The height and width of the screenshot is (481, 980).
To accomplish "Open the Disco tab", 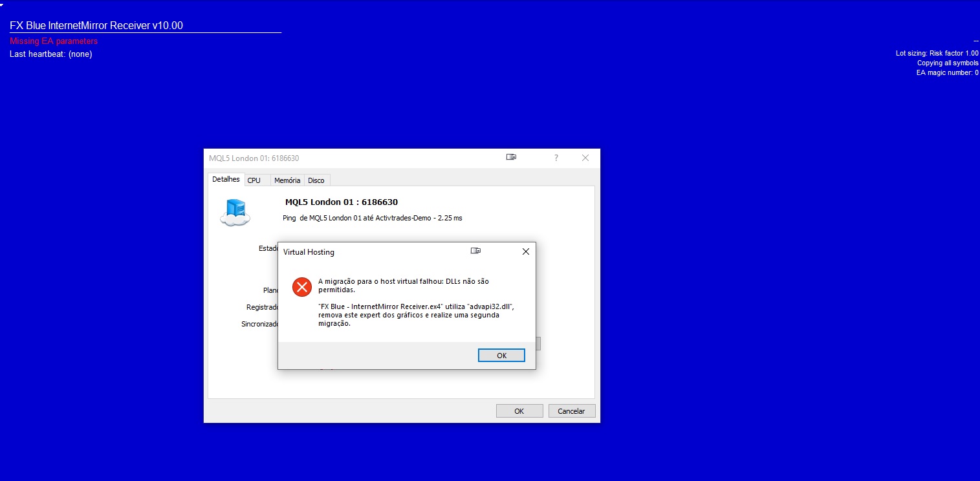I will tap(316, 180).
